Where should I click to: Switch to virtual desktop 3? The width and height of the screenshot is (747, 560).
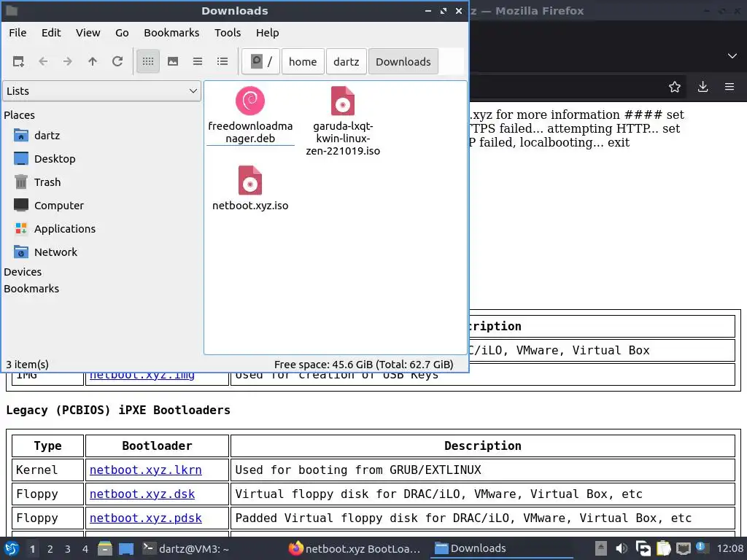pyautogui.click(x=68, y=549)
